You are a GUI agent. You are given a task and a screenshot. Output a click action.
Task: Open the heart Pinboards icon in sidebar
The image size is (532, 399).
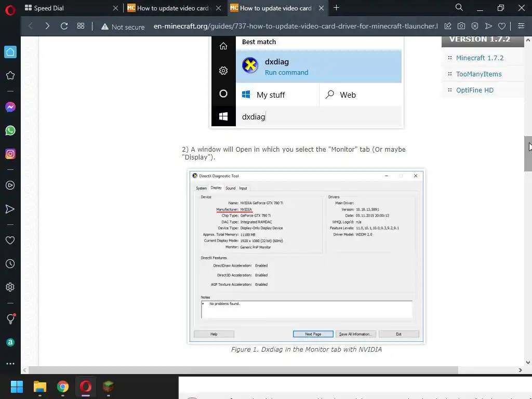click(10, 240)
